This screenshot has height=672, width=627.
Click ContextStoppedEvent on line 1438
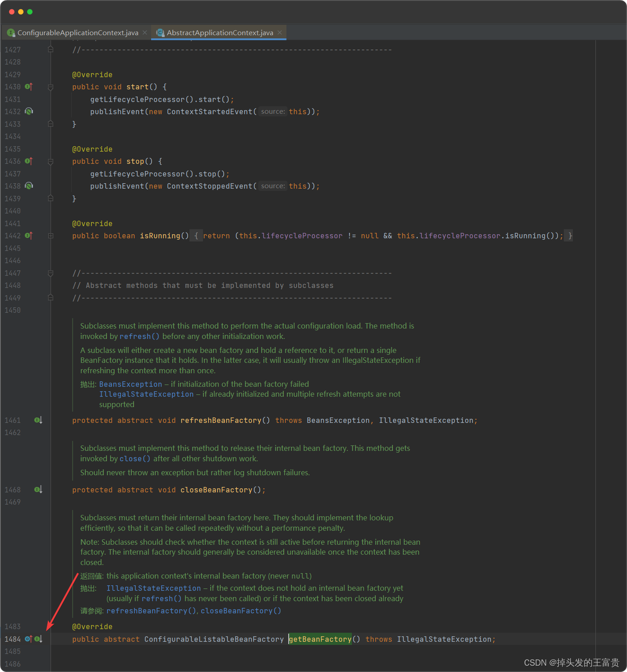click(x=209, y=186)
